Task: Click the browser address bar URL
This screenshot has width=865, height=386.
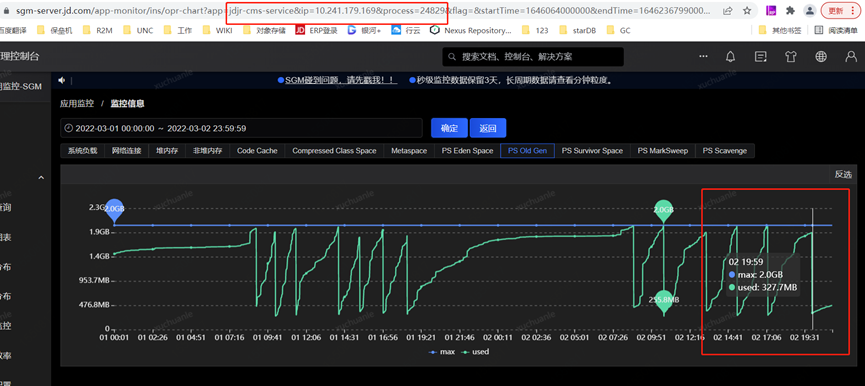Action: point(364,10)
